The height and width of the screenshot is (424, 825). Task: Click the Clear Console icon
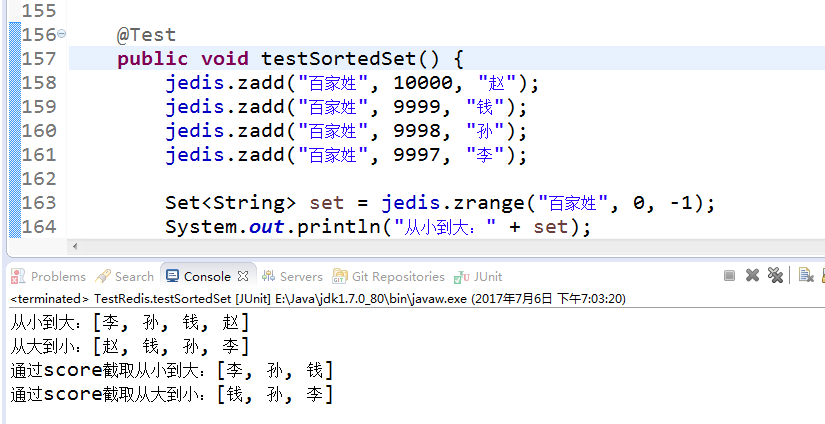806,275
